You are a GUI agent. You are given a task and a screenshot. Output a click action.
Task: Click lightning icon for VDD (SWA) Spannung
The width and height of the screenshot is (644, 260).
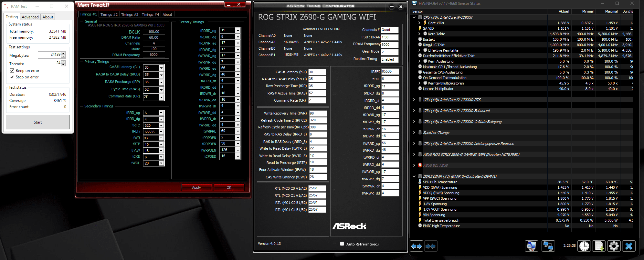(x=420, y=187)
